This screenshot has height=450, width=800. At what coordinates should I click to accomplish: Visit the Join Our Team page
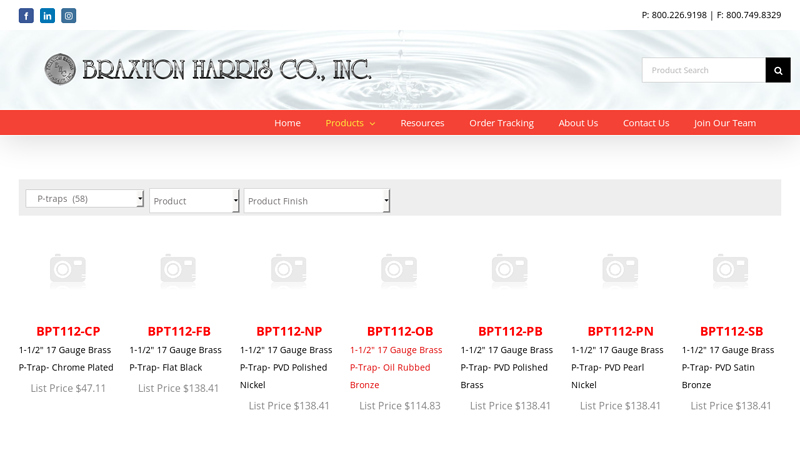point(725,123)
